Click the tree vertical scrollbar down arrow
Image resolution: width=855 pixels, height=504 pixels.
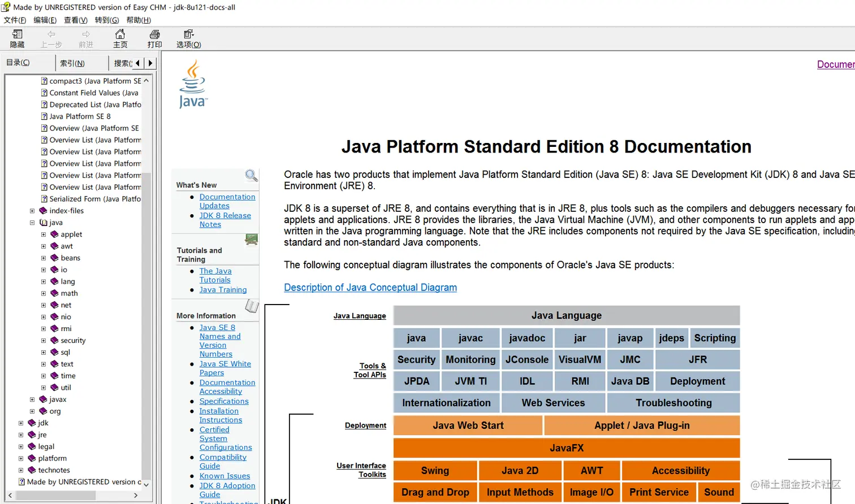(146, 485)
